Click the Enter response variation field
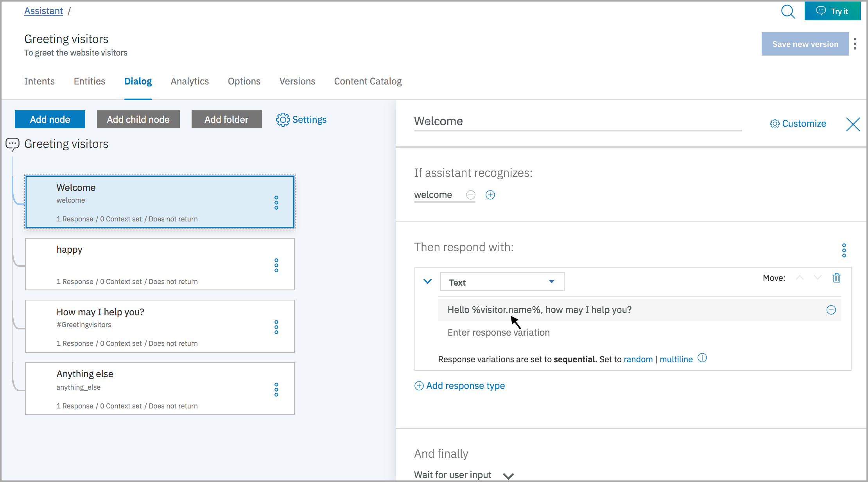Screen dimensions: 868x482 [498, 332]
